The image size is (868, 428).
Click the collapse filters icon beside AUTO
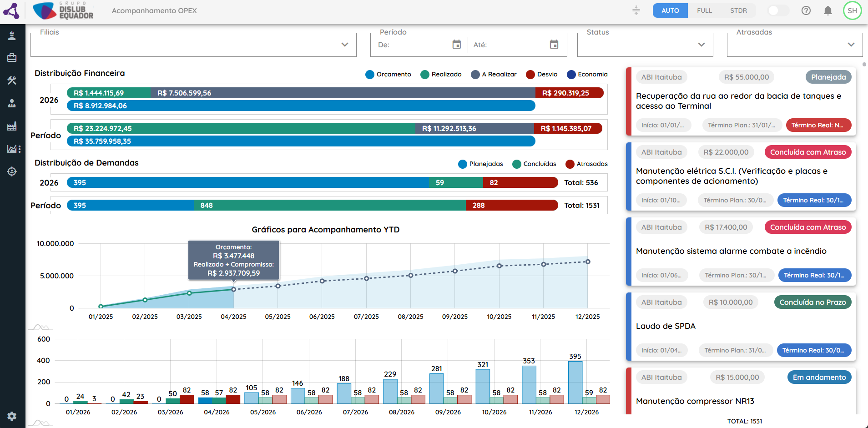tap(636, 10)
